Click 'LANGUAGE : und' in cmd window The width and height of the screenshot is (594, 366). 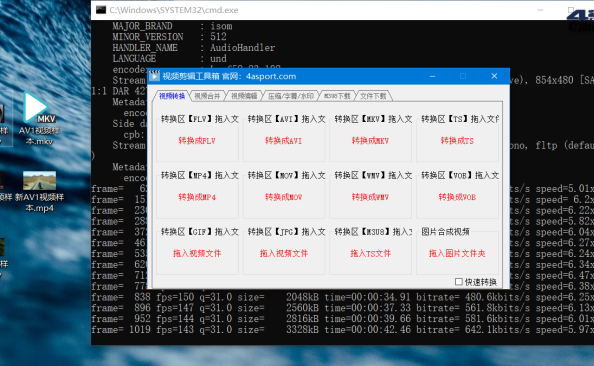pos(169,59)
